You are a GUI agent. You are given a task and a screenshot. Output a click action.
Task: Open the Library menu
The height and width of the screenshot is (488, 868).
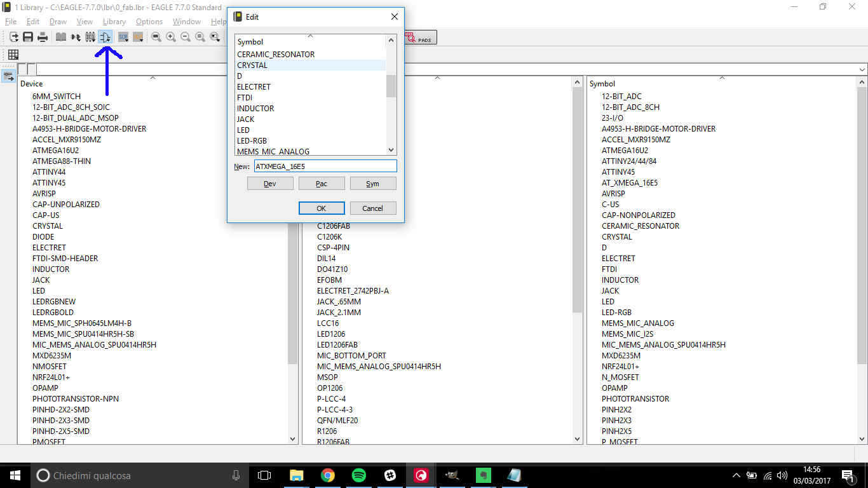pos(114,22)
